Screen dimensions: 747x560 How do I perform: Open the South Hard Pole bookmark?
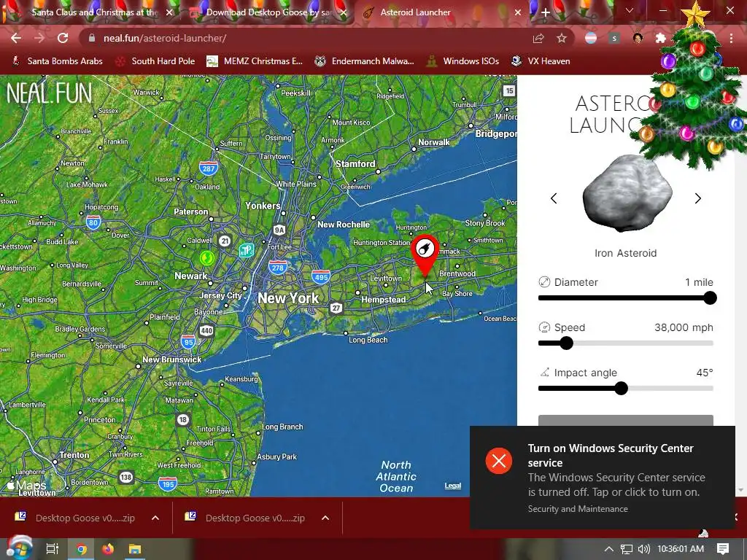pyautogui.click(x=155, y=61)
